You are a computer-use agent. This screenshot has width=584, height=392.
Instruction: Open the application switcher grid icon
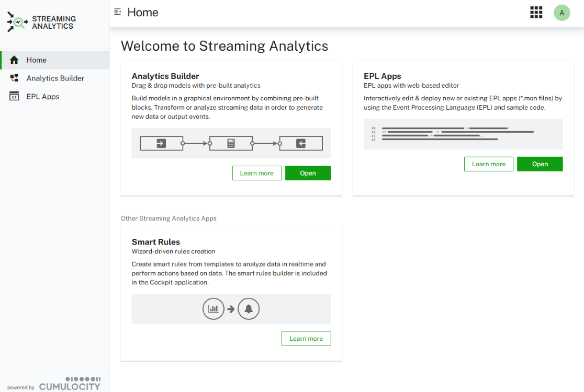[536, 12]
